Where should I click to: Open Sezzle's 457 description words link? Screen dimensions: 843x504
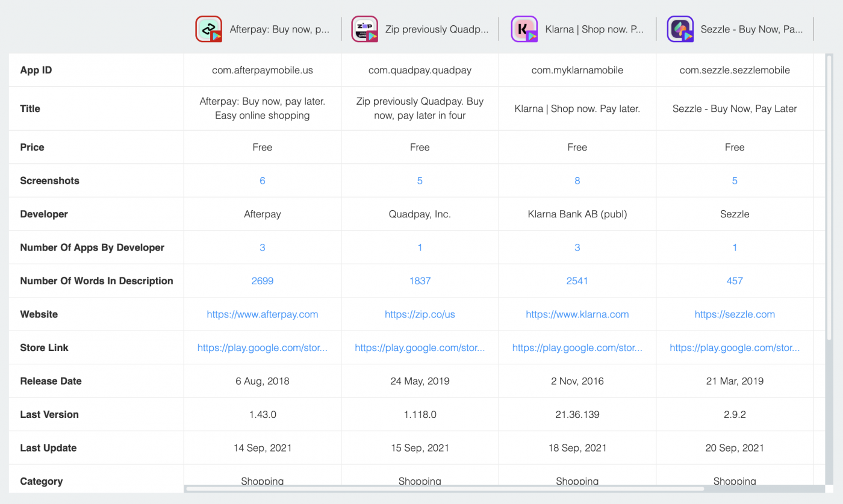[735, 280]
